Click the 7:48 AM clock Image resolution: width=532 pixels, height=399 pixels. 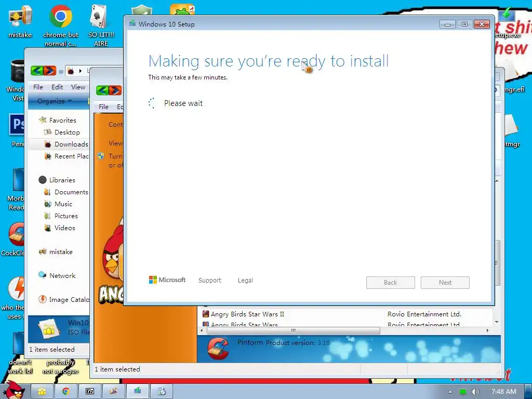tap(504, 392)
